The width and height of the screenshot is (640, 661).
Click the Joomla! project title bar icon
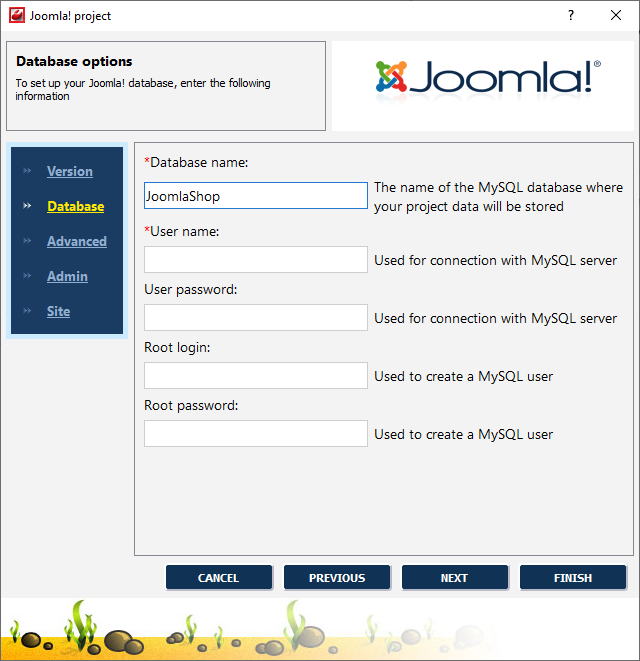click(x=17, y=16)
